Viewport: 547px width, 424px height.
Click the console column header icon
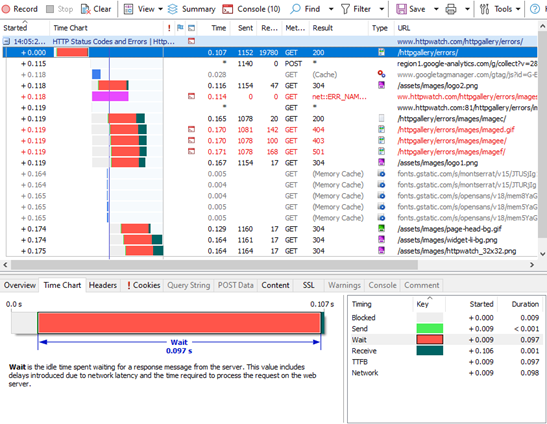point(192,28)
